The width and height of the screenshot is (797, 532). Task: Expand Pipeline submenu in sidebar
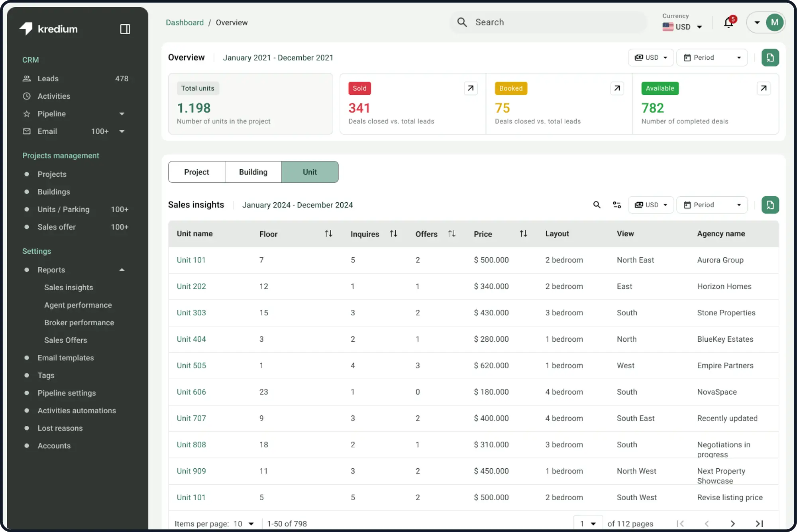[x=122, y=114]
